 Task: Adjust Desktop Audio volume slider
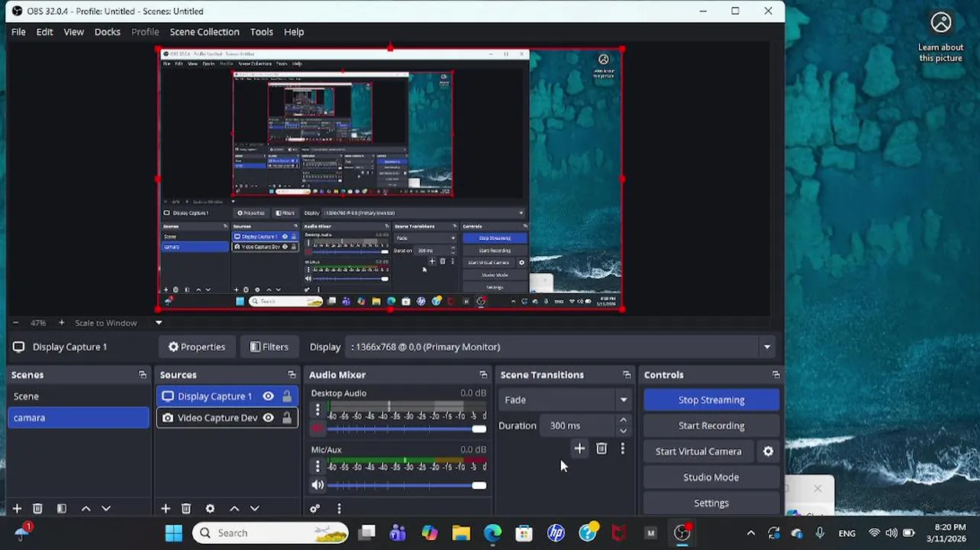[407, 429]
